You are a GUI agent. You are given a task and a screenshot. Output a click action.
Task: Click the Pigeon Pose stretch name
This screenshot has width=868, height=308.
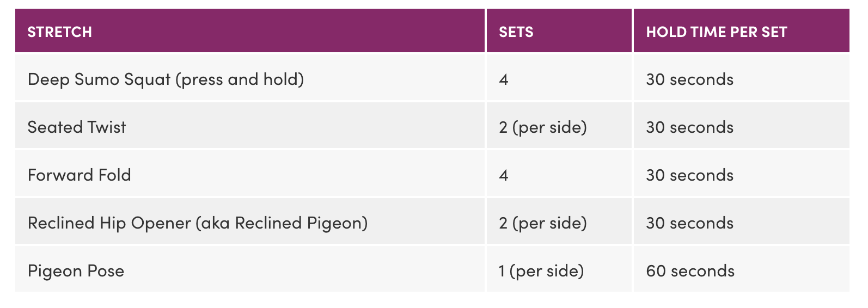[76, 271]
